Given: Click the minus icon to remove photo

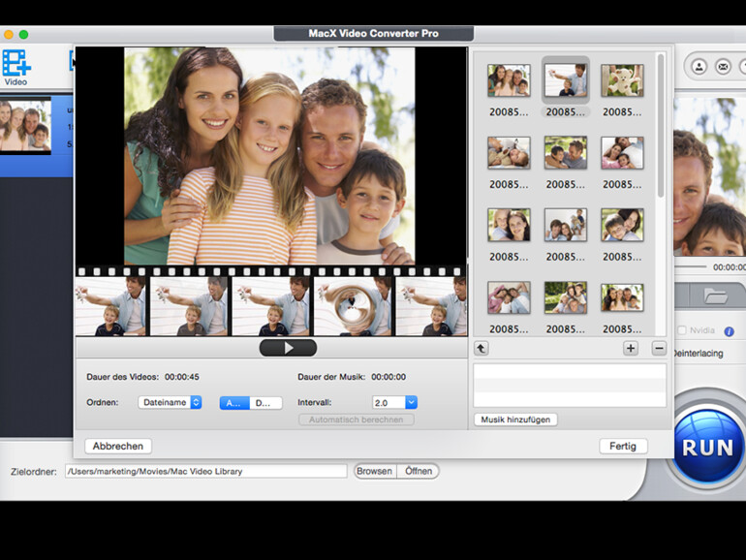Looking at the screenshot, I should 659,348.
